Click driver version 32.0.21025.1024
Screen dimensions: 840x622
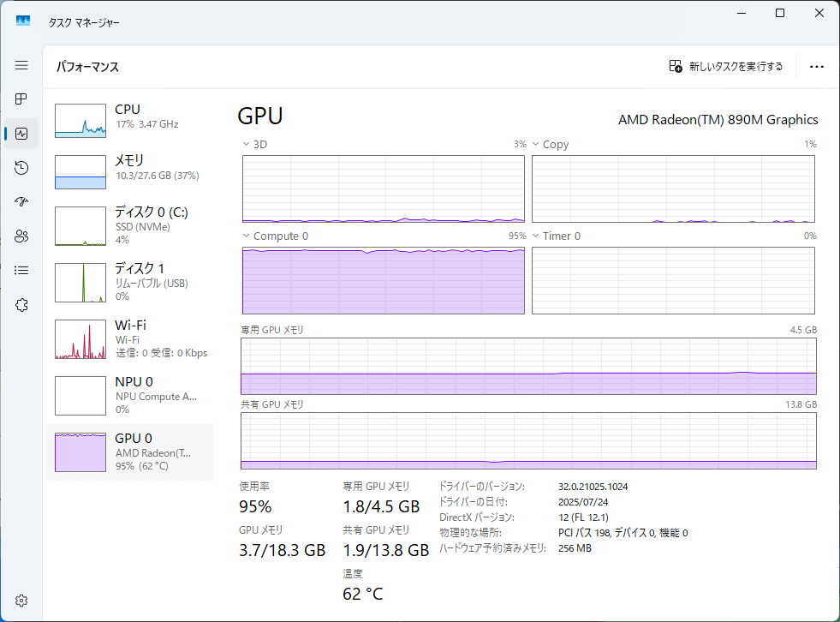[593, 487]
